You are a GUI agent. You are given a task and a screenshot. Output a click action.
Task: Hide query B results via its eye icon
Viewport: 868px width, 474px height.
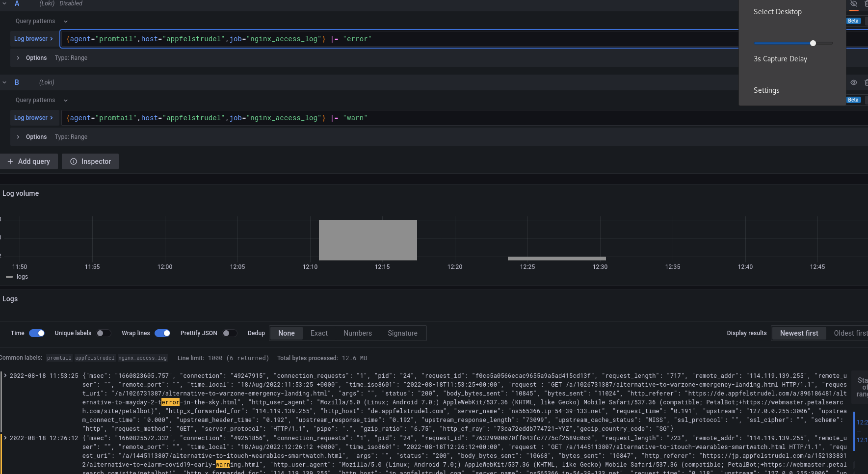pos(853,82)
